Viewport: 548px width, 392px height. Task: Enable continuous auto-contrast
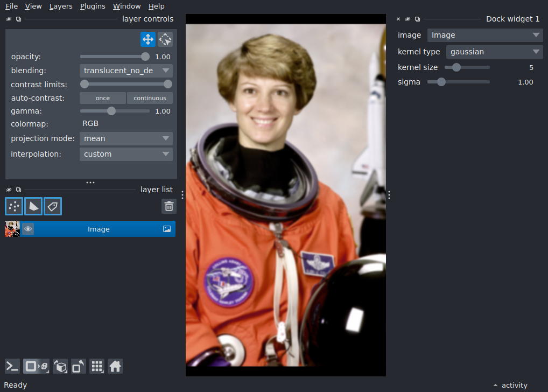click(x=150, y=98)
